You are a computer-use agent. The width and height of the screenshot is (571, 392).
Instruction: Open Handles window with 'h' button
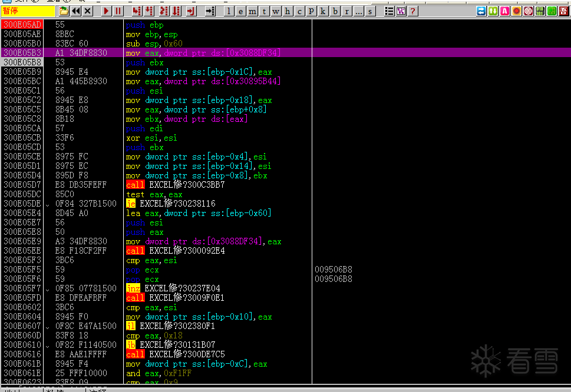click(x=288, y=11)
